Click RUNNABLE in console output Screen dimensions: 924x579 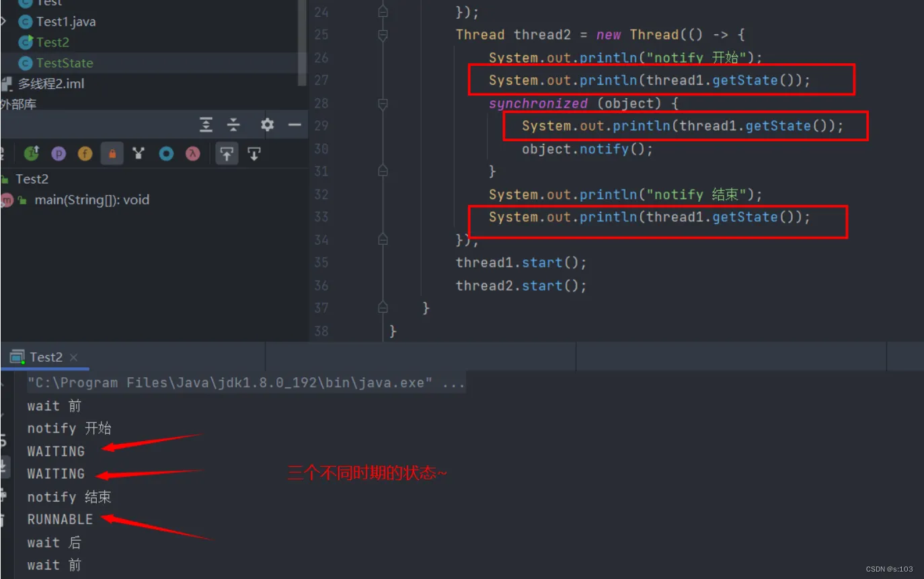[x=60, y=519]
